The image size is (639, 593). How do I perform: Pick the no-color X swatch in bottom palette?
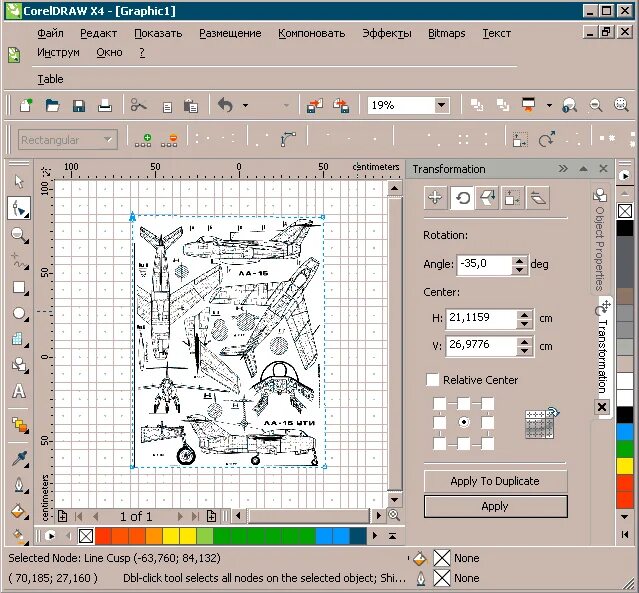coord(86,536)
